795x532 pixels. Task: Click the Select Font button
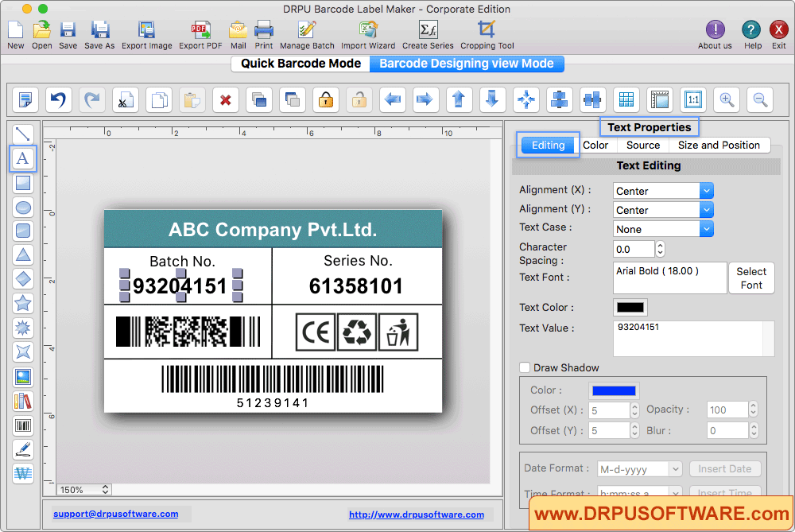[x=751, y=278]
